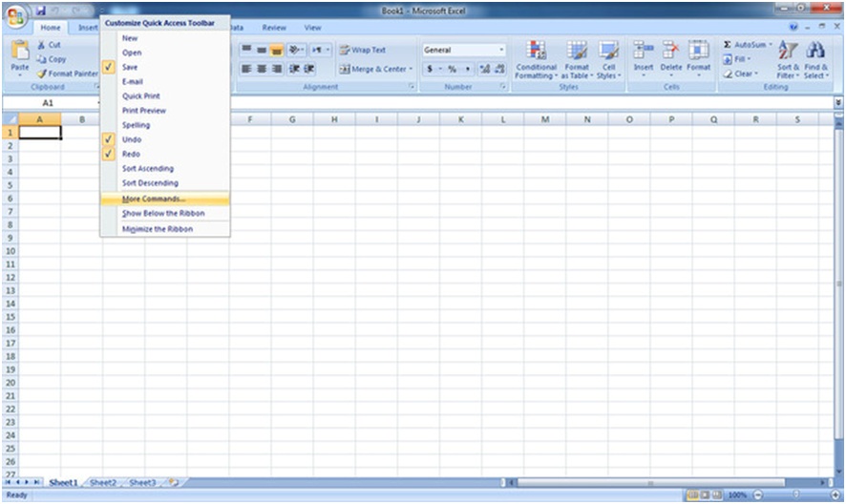Switch to the Sheet2 tab
The image size is (846, 504).
102,483
